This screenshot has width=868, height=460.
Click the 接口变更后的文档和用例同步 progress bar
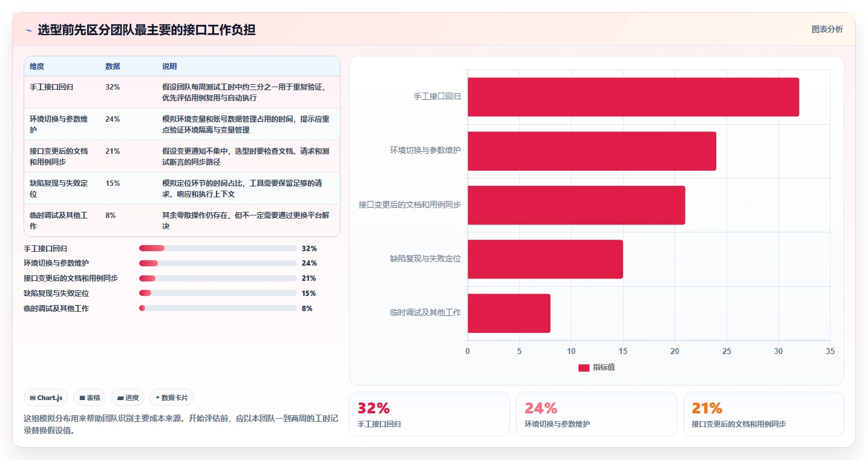click(x=218, y=278)
